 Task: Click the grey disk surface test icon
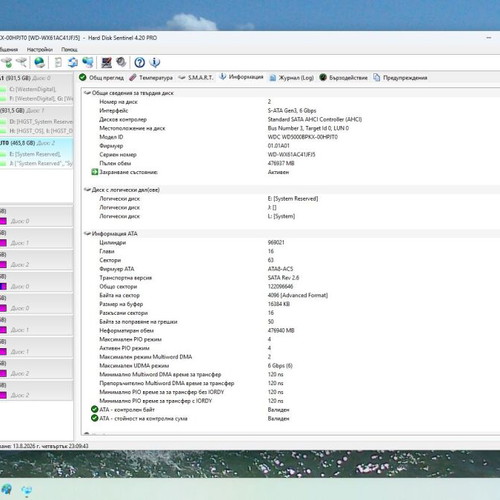121,62
